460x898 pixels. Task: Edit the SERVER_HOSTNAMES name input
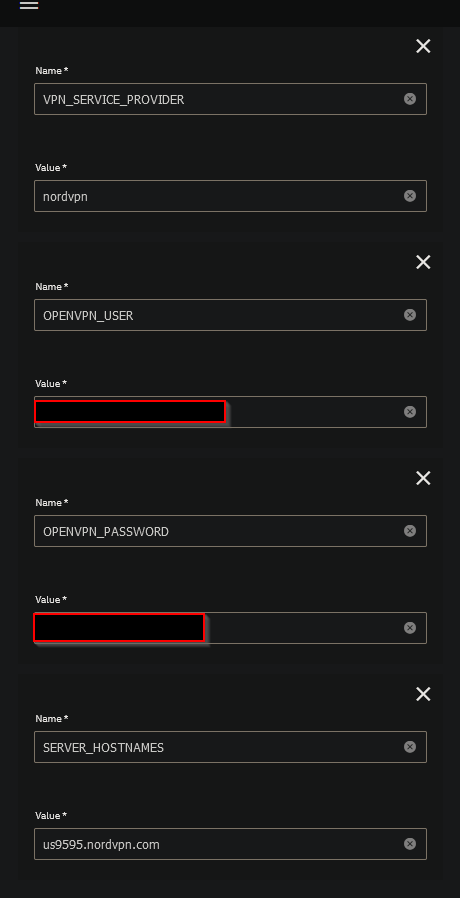(230, 747)
